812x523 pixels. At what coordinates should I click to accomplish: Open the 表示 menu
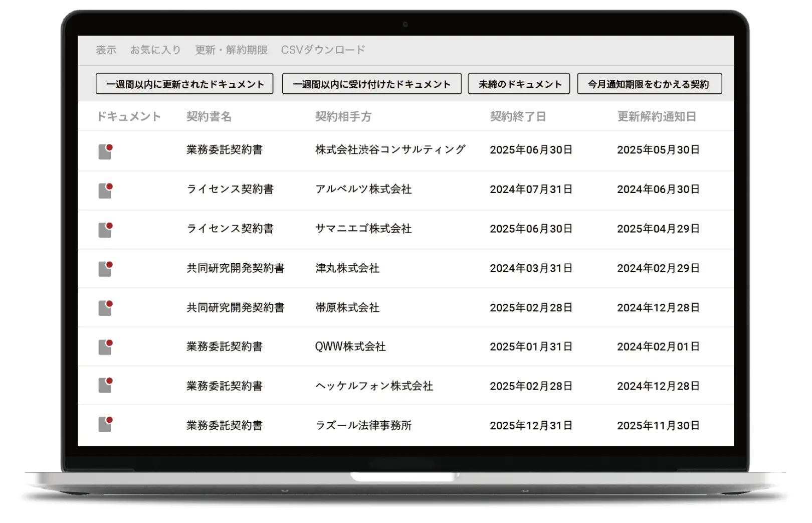point(106,50)
